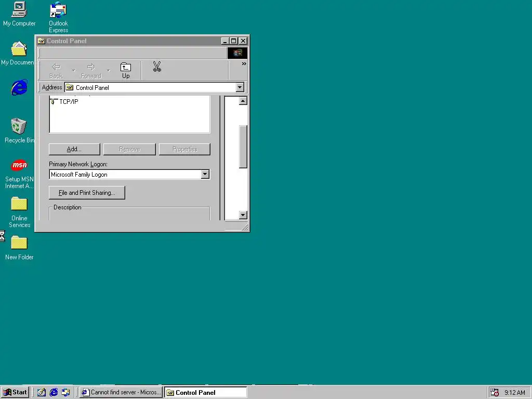Open the Primary Network Logon dropdown
The height and width of the screenshot is (399, 532).
coord(205,175)
